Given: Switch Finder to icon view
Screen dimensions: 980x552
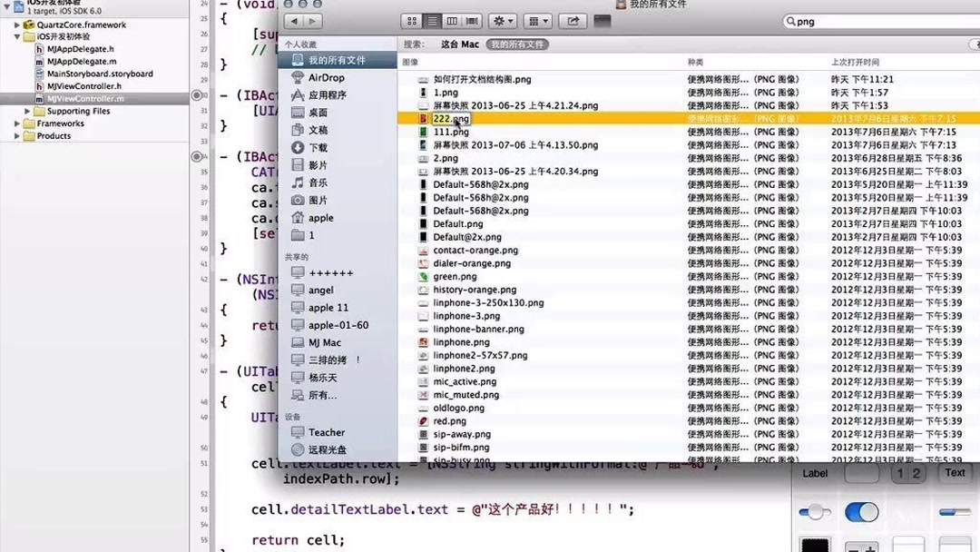Looking at the screenshot, I should (x=412, y=20).
